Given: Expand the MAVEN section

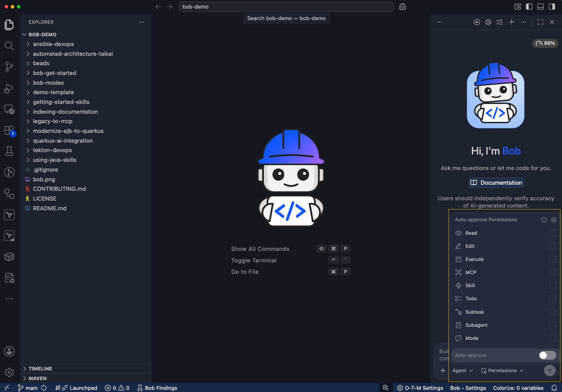Looking at the screenshot, I should click(x=86, y=379).
